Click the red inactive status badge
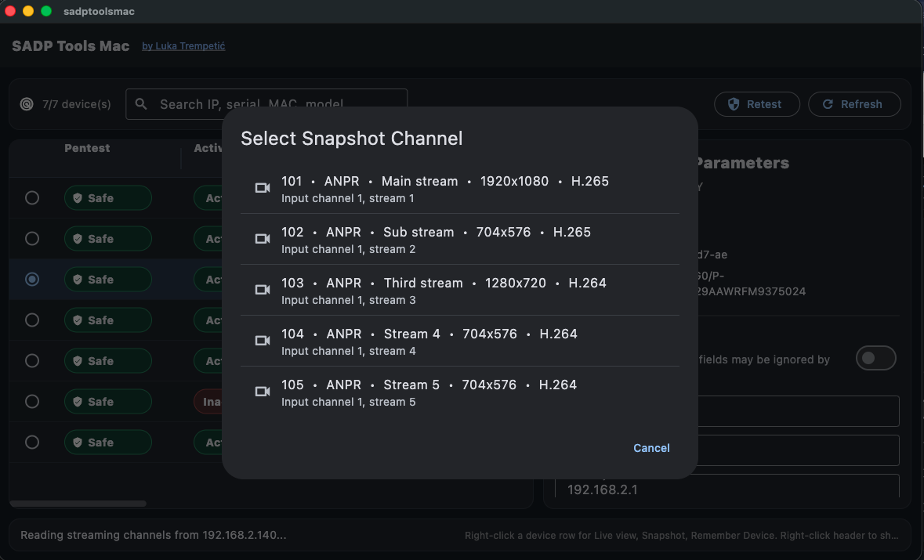Viewport: 924px width, 560px height. [x=208, y=402]
